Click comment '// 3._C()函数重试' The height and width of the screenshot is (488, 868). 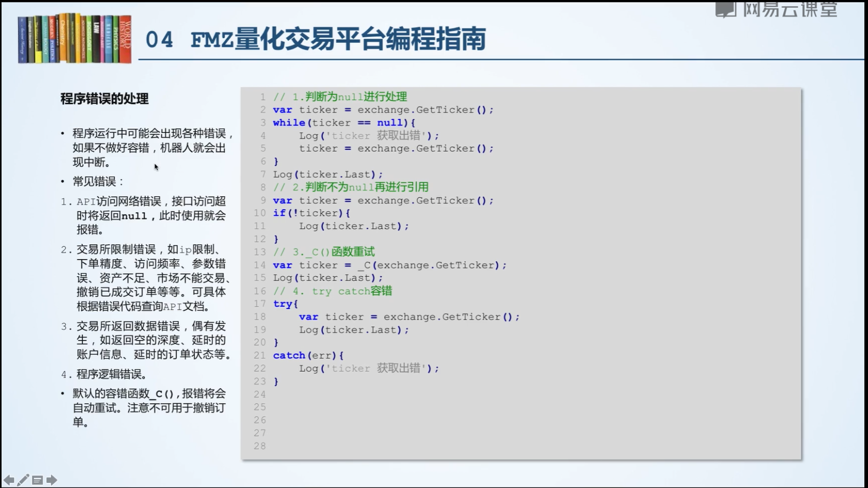point(324,252)
